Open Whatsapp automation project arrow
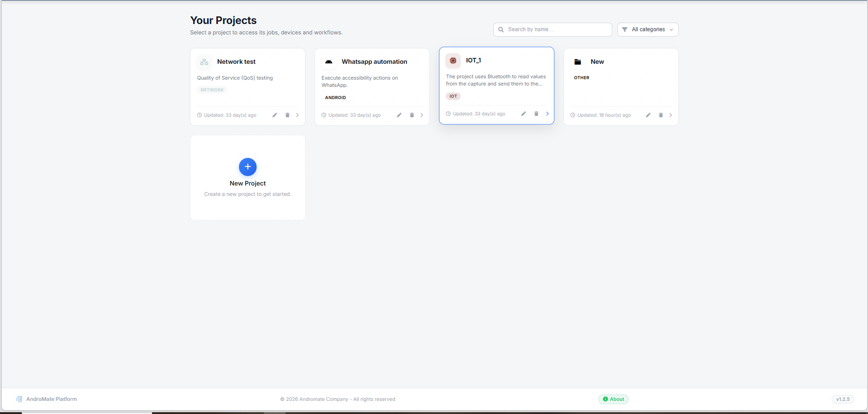Image resolution: width=868 pixels, height=414 pixels. (x=422, y=115)
